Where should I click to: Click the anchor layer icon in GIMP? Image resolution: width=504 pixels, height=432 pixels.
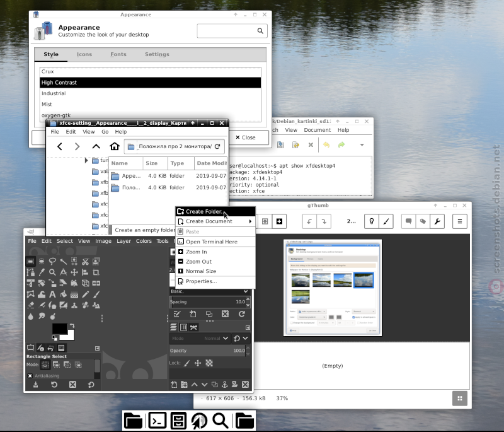(225, 385)
